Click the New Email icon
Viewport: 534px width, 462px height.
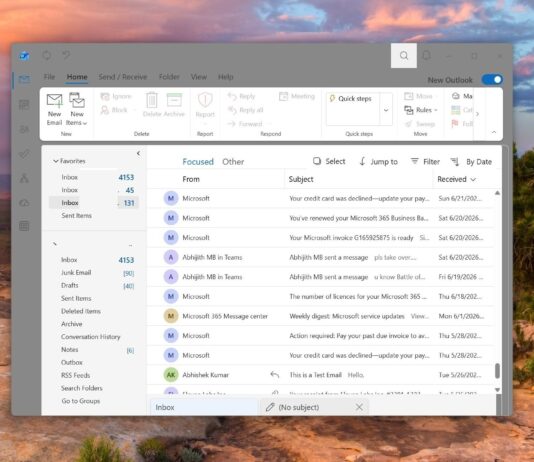point(54,100)
